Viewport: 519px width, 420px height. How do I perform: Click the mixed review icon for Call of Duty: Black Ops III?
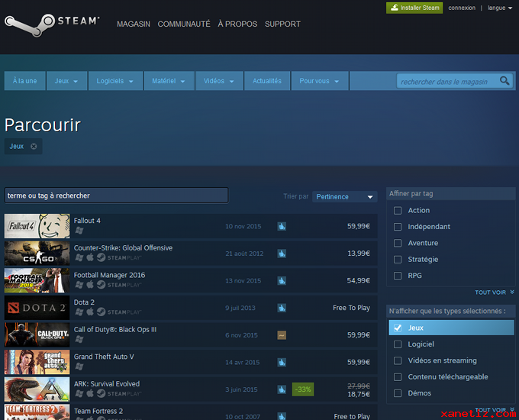pyautogui.click(x=282, y=335)
